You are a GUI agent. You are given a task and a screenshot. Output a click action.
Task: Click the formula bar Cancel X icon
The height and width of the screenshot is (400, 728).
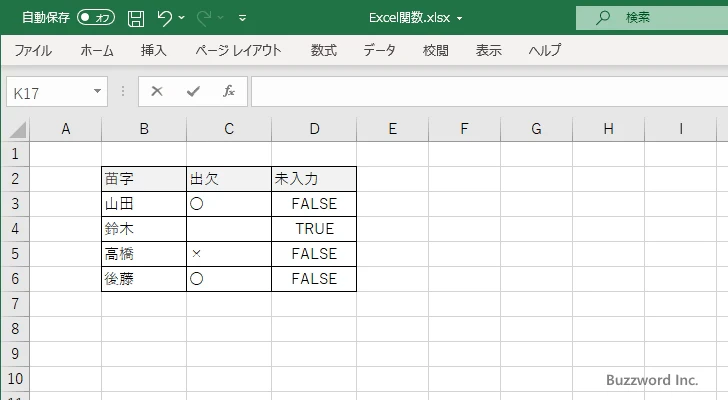click(157, 91)
